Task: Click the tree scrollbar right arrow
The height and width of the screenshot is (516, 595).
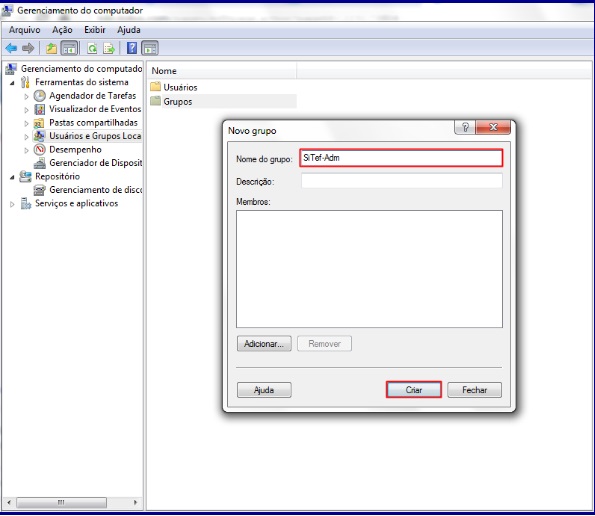Action: pos(135,502)
